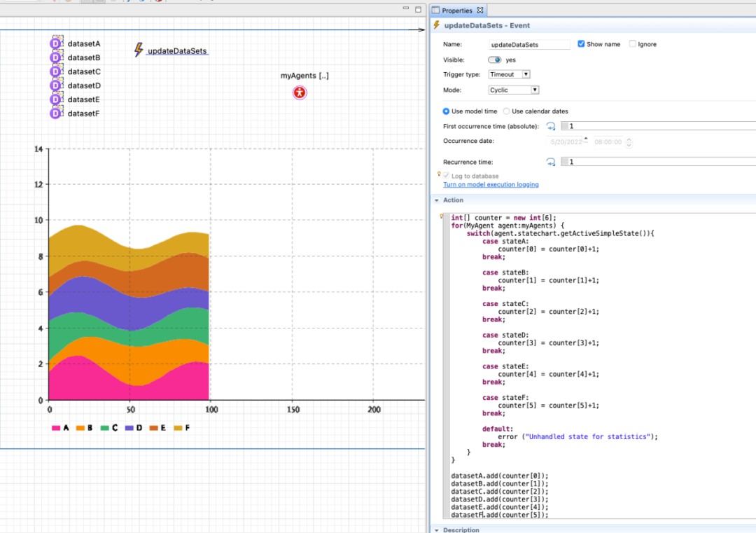
Task: Collapse the Action section
Action: click(437, 200)
